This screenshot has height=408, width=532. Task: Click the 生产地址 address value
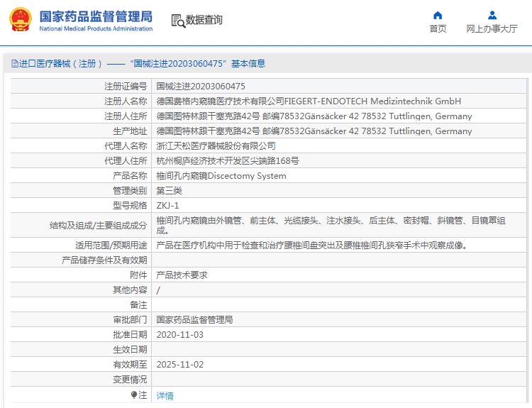click(x=314, y=131)
